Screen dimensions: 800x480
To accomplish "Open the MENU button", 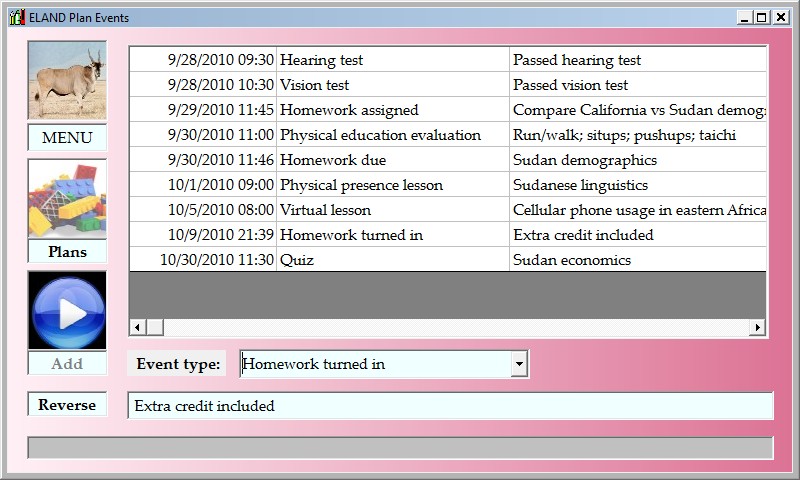I will coord(67,138).
